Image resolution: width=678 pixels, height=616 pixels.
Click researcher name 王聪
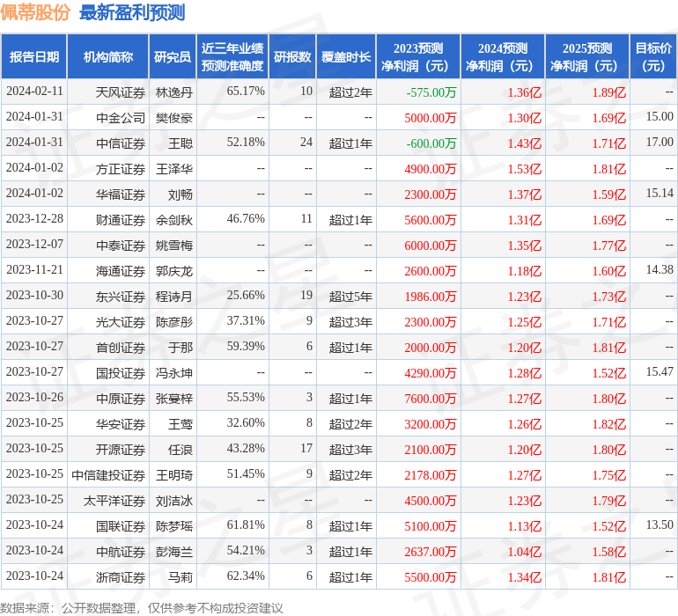181,143
